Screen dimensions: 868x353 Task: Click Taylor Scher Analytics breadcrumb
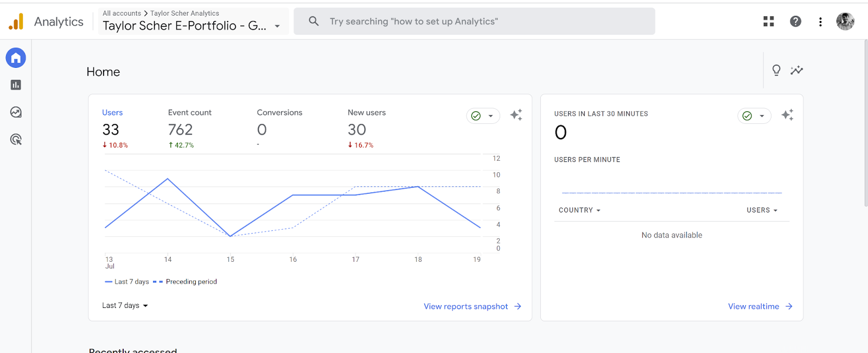(x=184, y=13)
